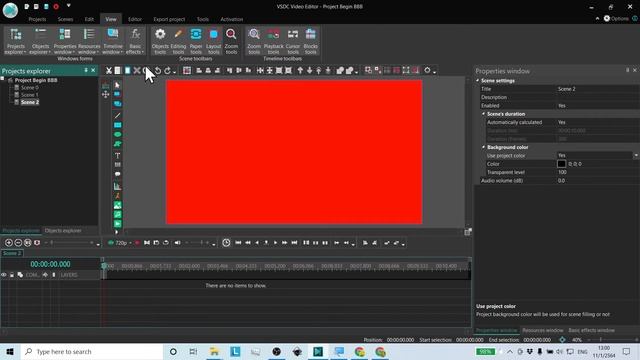Click the Redo arrow icon
This screenshot has height=360, width=640.
(167, 71)
